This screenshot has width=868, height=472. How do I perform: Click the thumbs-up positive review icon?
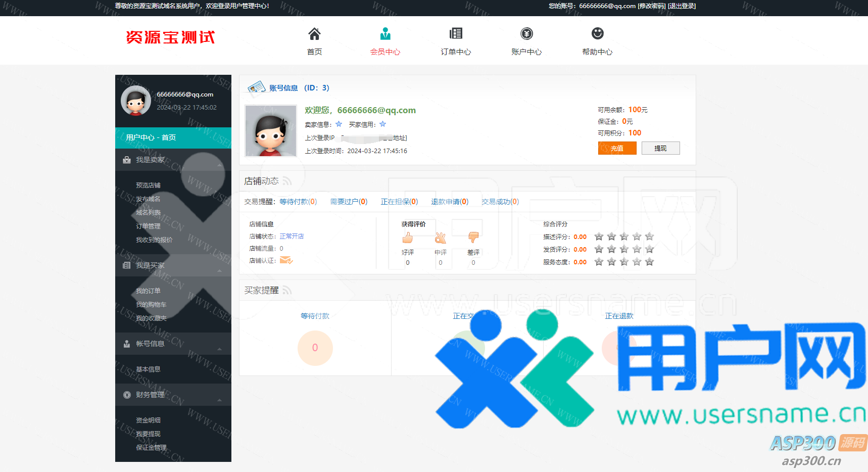(x=407, y=238)
